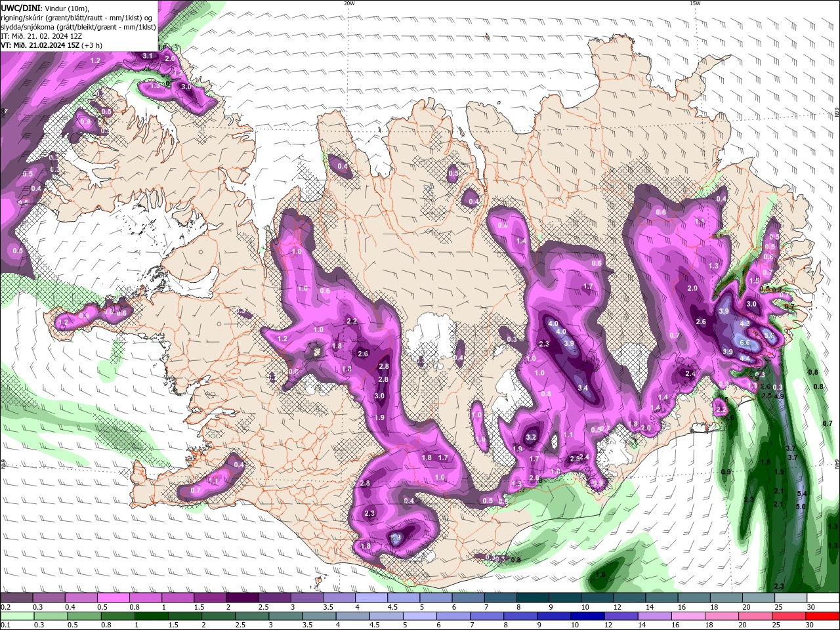Select the dark purple upper swatch starting at 2
The width and height of the screenshot is (840, 630).
[241, 598]
